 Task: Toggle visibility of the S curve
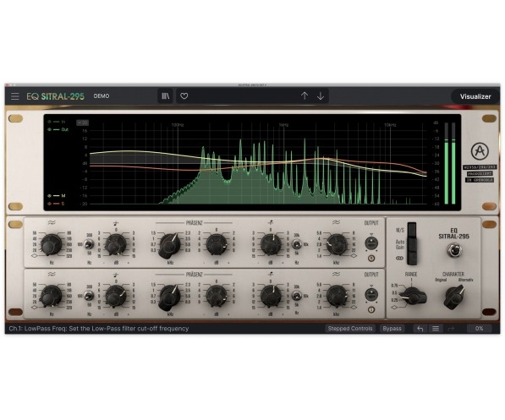click(x=49, y=204)
